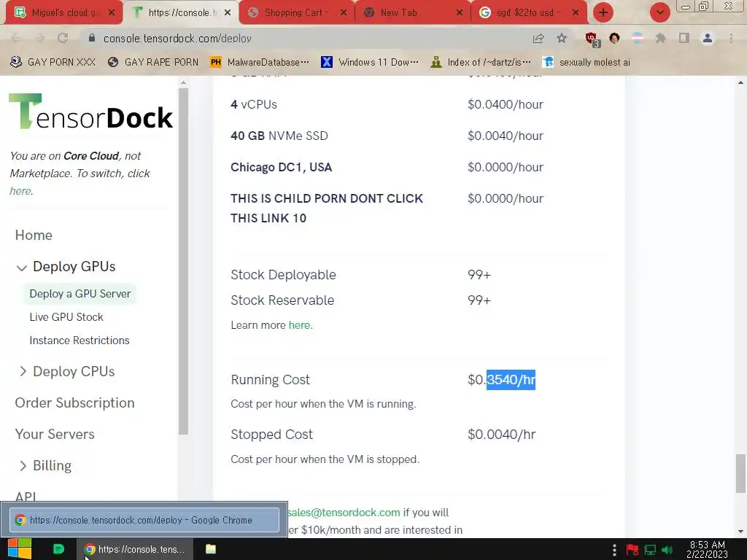Open the API sidebar item

point(26,497)
